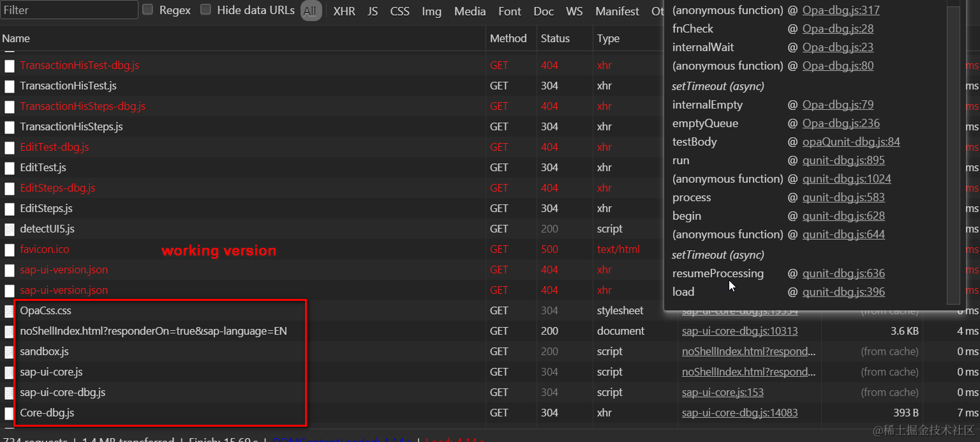Viewport: 980px width, 442px height.
Task: Filter requests by Manifest type
Action: coord(617,11)
